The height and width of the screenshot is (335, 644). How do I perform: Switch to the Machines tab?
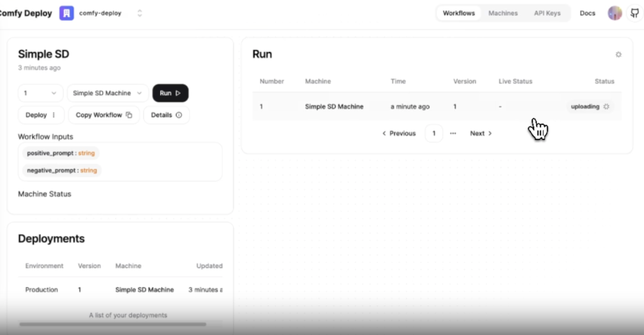click(x=503, y=13)
